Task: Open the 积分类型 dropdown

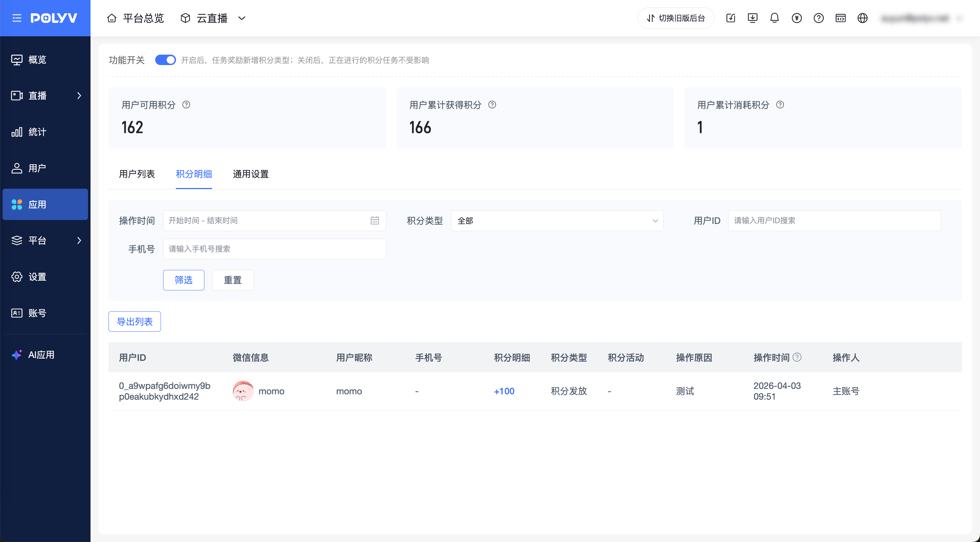Action: point(557,220)
